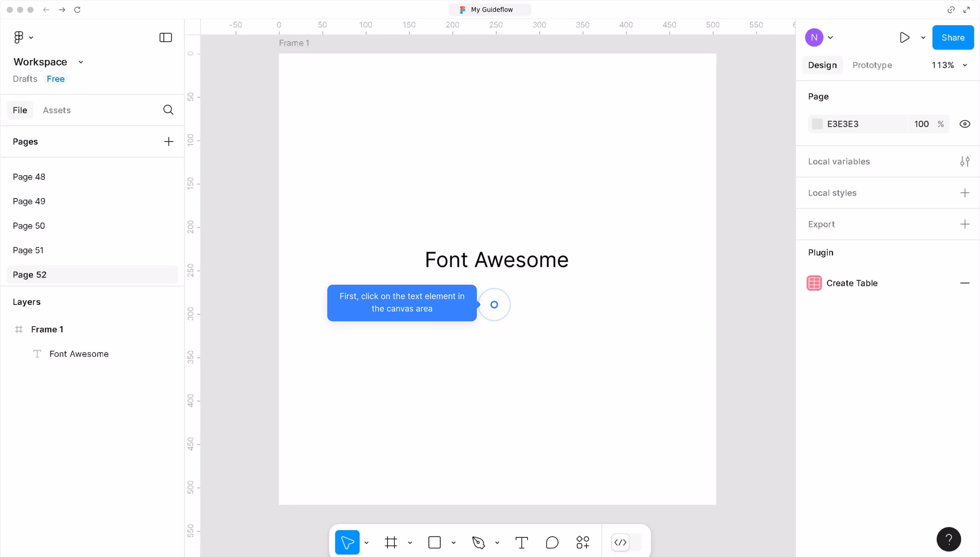Open the shape tool variants chevron

[x=454, y=542]
